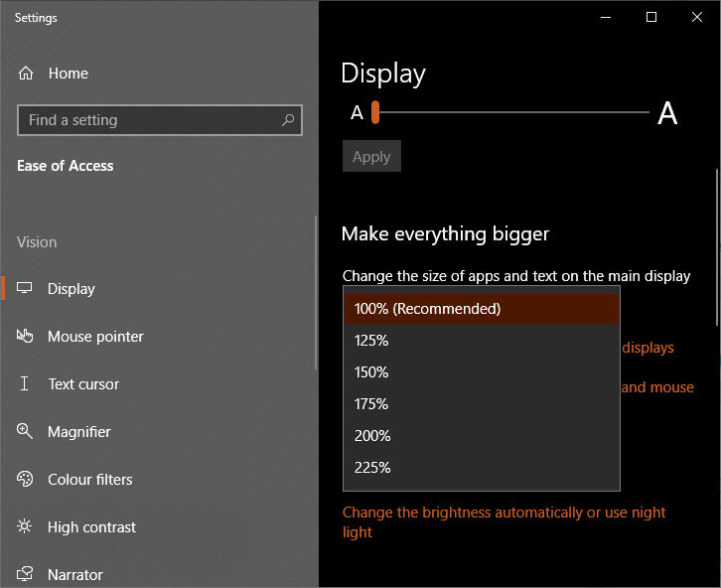Click the Magnifier zoom icon
The width and height of the screenshot is (721, 588).
pyautogui.click(x=25, y=431)
